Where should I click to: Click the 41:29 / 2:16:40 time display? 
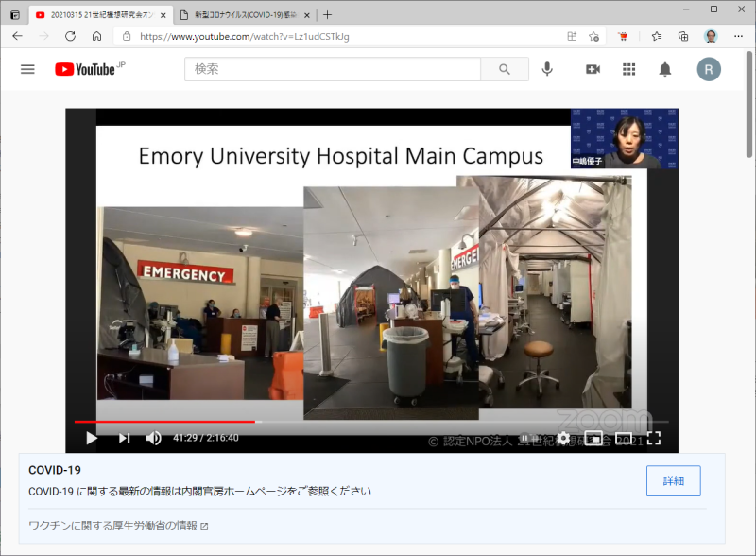[206, 438]
